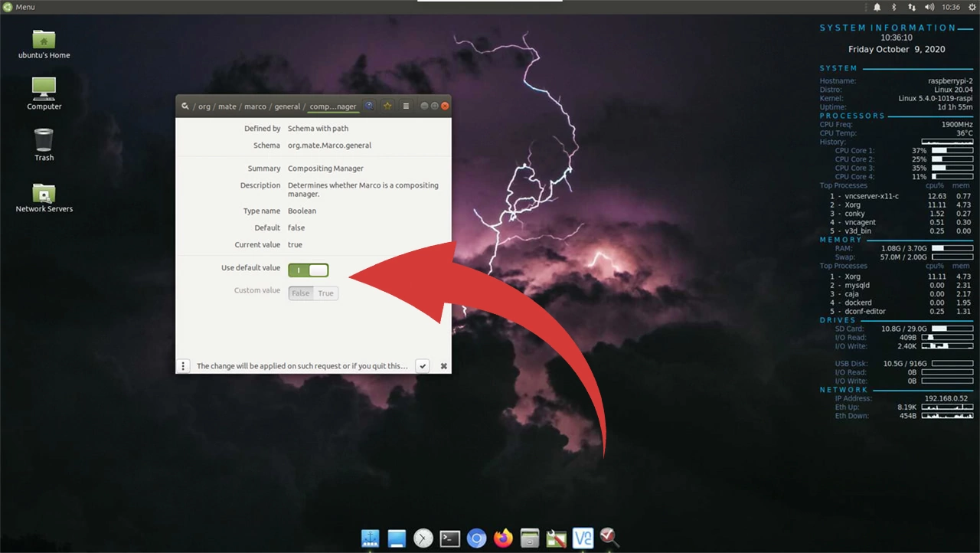Open the MATE 'Menu' in top panel
980x553 pixels.
tap(19, 7)
